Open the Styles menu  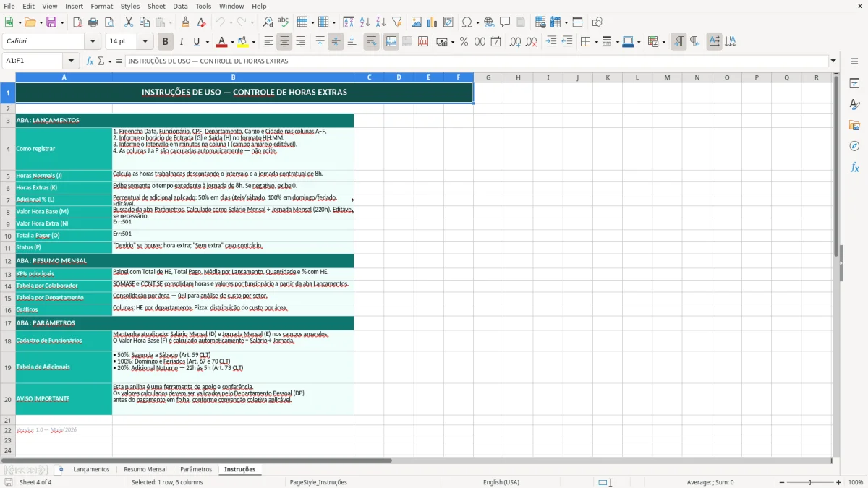click(130, 6)
